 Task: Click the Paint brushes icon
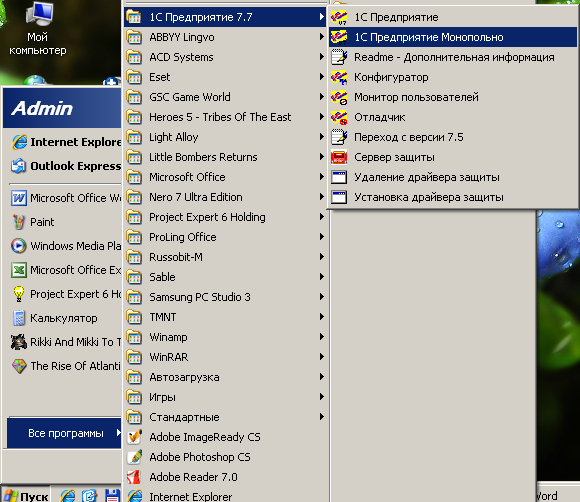(x=18, y=222)
